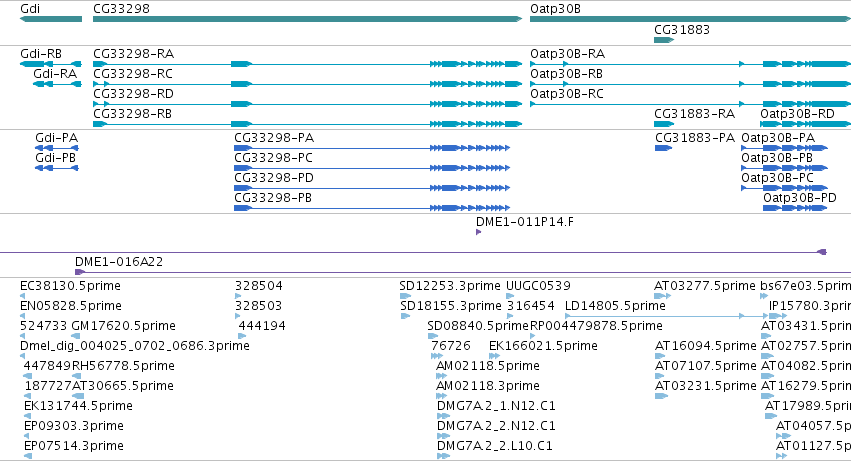Screen dimensions: 851x461
Task: Select EST RP004479878.5prime
Action: (596, 326)
